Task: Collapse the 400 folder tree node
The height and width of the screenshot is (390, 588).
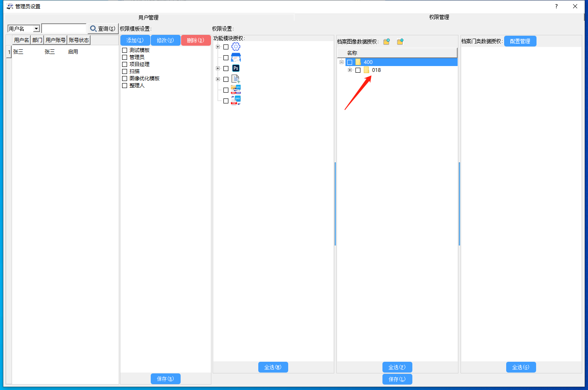Action: click(341, 62)
